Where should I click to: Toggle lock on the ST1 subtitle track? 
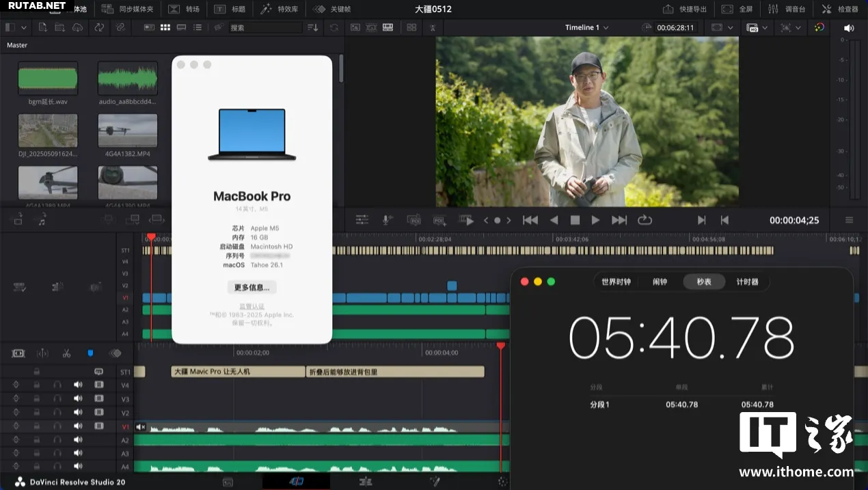point(37,372)
